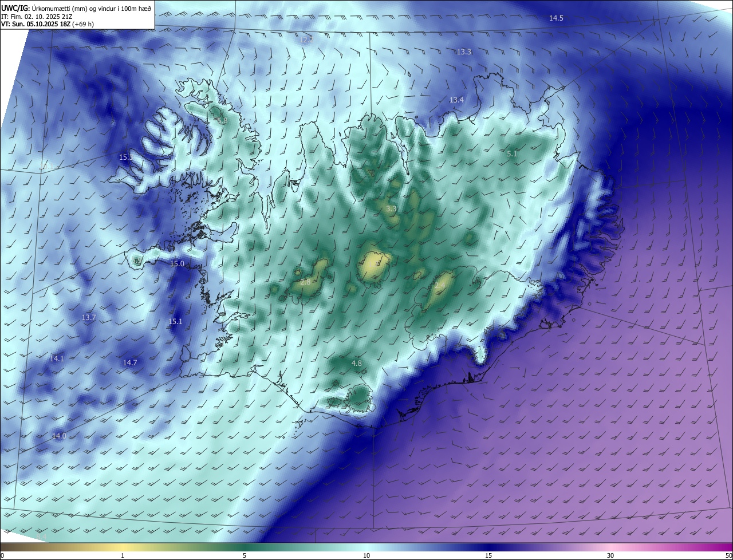Click the 2.8 value label
Viewport: 733px width, 560px height.
(x=305, y=282)
